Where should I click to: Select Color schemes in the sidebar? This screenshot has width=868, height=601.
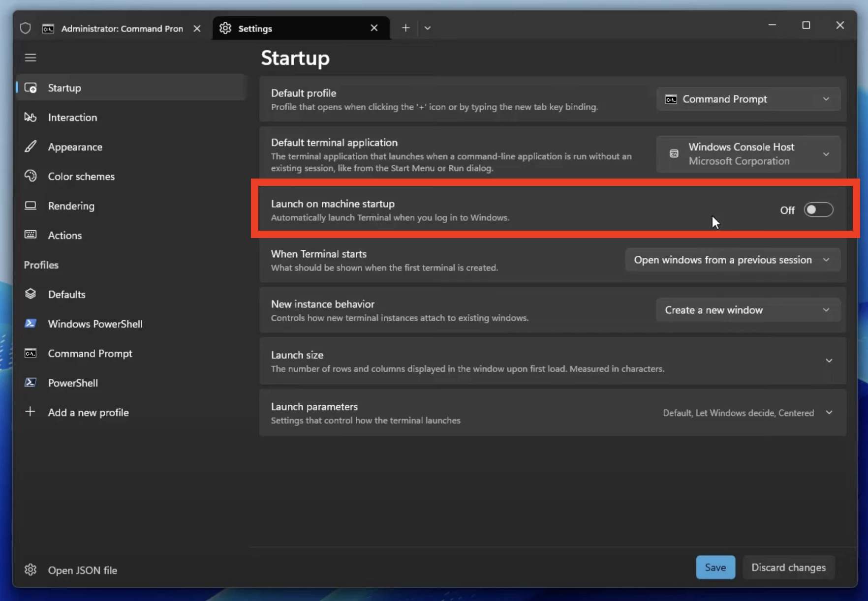[x=131, y=176]
